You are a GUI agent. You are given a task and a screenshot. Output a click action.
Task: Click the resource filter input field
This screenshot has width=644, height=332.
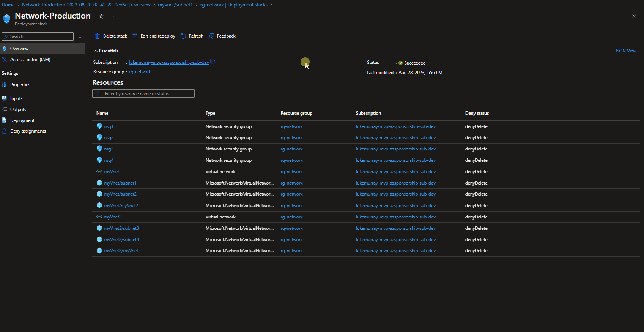click(x=146, y=94)
